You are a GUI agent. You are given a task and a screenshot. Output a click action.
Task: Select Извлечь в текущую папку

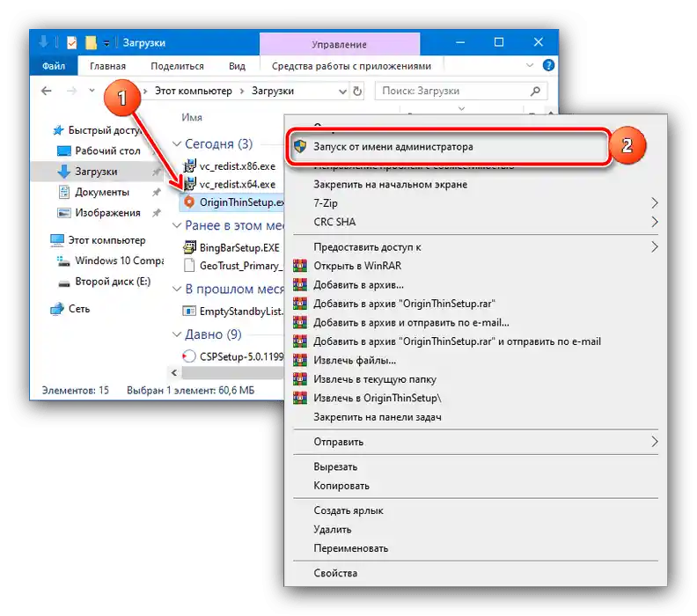point(475,379)
